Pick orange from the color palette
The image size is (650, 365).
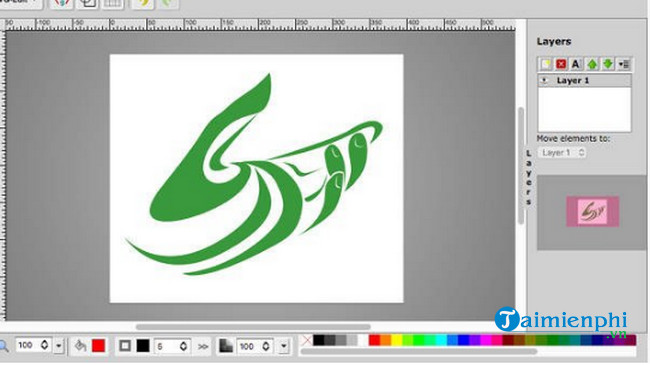(386, 341)
